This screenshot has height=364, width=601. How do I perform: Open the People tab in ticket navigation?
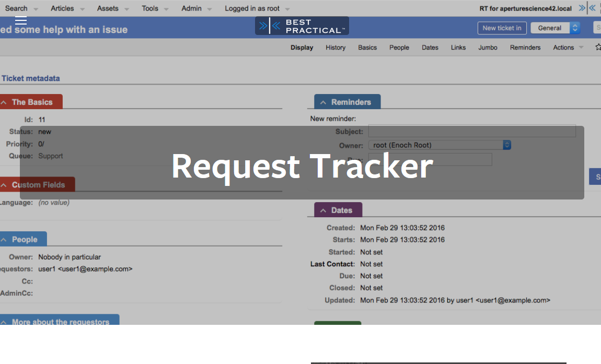[399, 48]
